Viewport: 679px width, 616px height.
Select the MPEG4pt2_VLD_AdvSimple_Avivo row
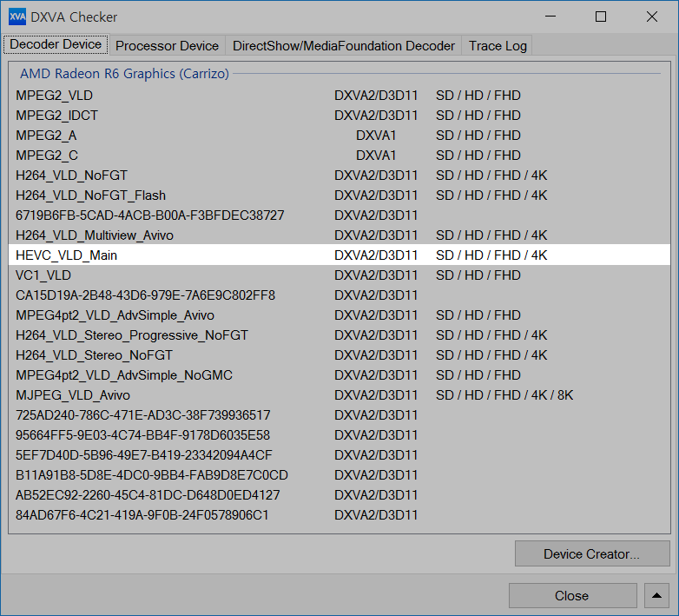click(x=339, y=315)
